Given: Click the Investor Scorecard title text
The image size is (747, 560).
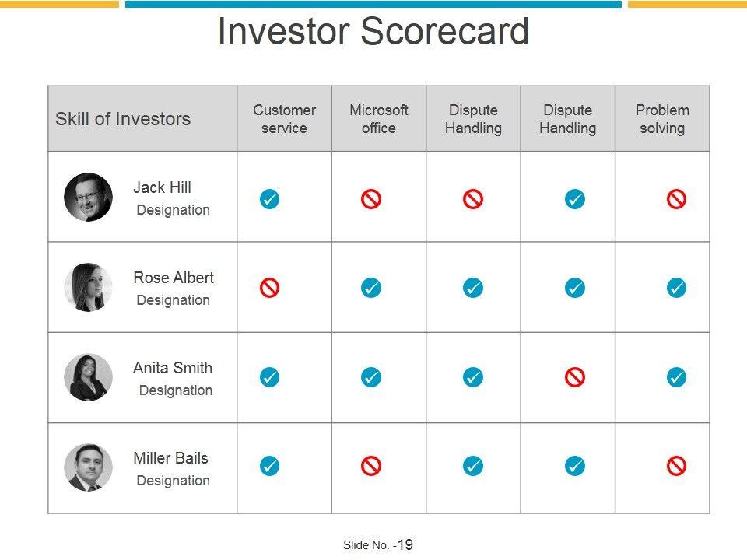Looking at the screenshot, I should (373, 33).
